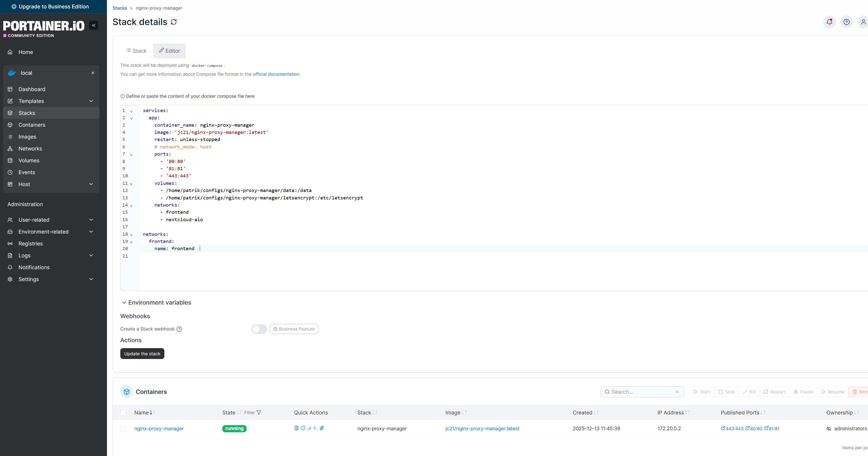Viewport: 868px width, 456px height.
Task: Click the container attach paperclip icon
Action: coord(322,428)
